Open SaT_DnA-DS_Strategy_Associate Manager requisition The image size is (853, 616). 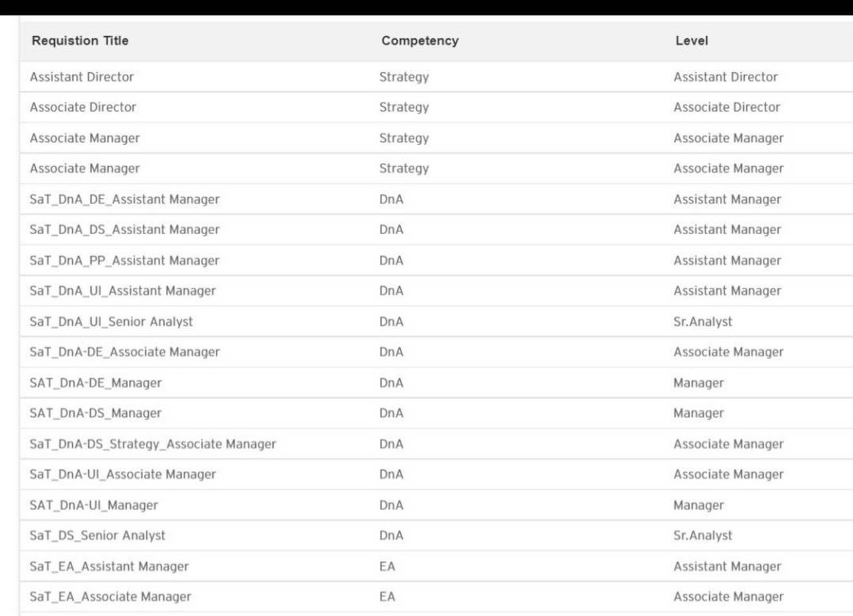tap(153, 444)
